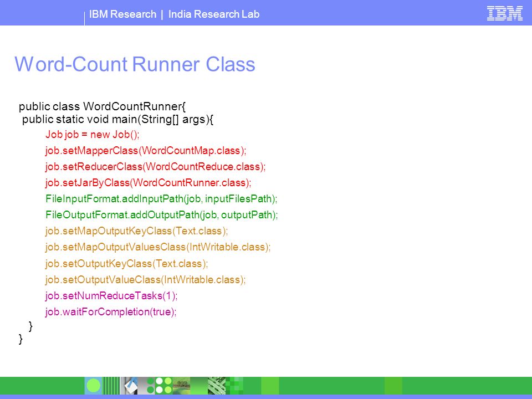Click the 'job.setJarByClass(WordCountRunner.class);' line
The image size is (532, 399).
coord(149,183)
